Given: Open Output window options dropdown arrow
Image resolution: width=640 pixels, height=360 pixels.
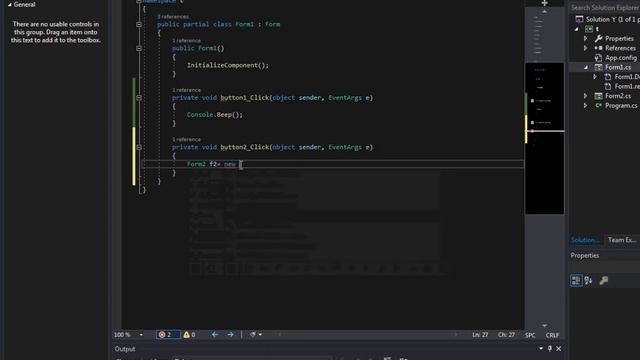Looking at the screenshot, I should [541, 349].
